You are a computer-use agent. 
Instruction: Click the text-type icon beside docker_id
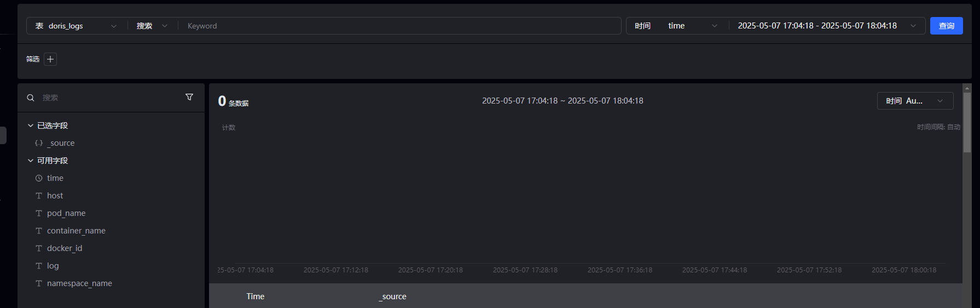[39, 248]
